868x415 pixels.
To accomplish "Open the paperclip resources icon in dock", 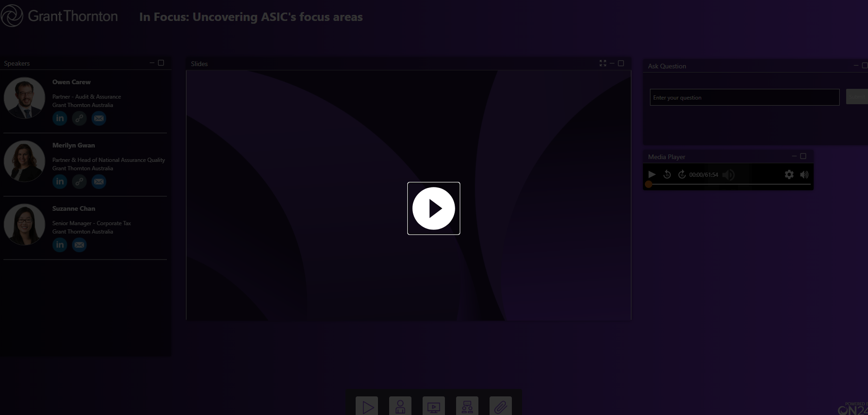I will (500, 407).
